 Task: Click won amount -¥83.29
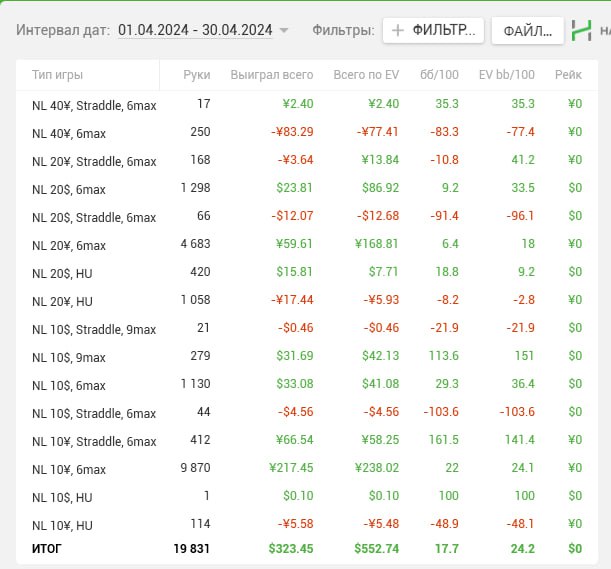(x=292, y=132)
